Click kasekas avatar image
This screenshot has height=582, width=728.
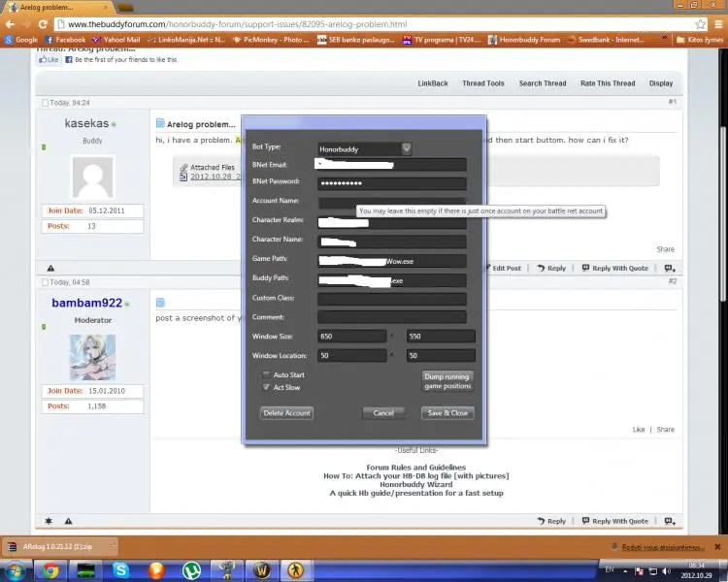point(93,178)
